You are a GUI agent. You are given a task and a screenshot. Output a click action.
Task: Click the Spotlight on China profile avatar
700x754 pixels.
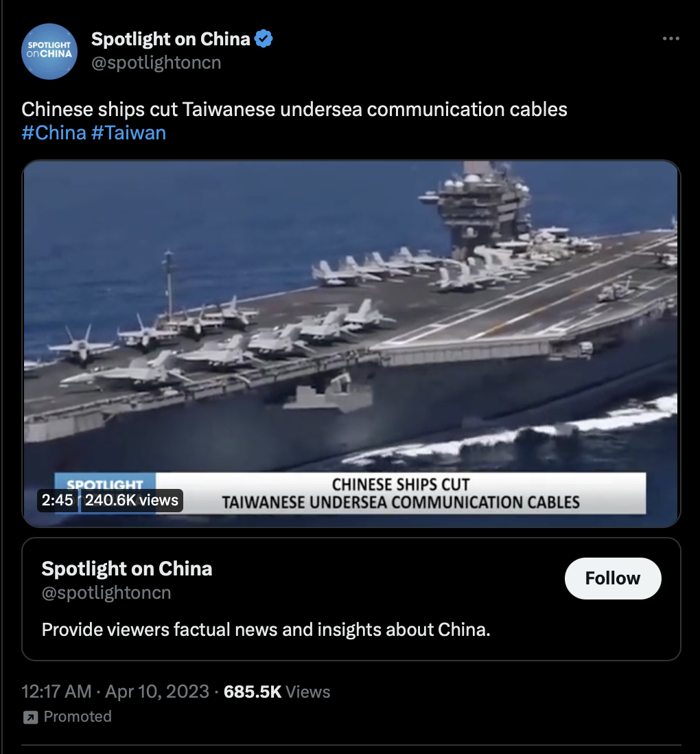point(49,51)
